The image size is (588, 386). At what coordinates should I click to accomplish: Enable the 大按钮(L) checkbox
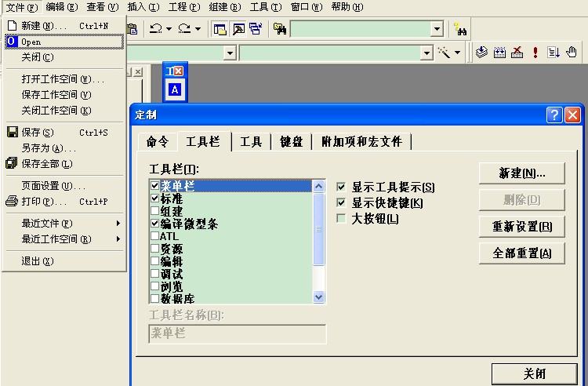pyautogui.click(x=341, y=218)
